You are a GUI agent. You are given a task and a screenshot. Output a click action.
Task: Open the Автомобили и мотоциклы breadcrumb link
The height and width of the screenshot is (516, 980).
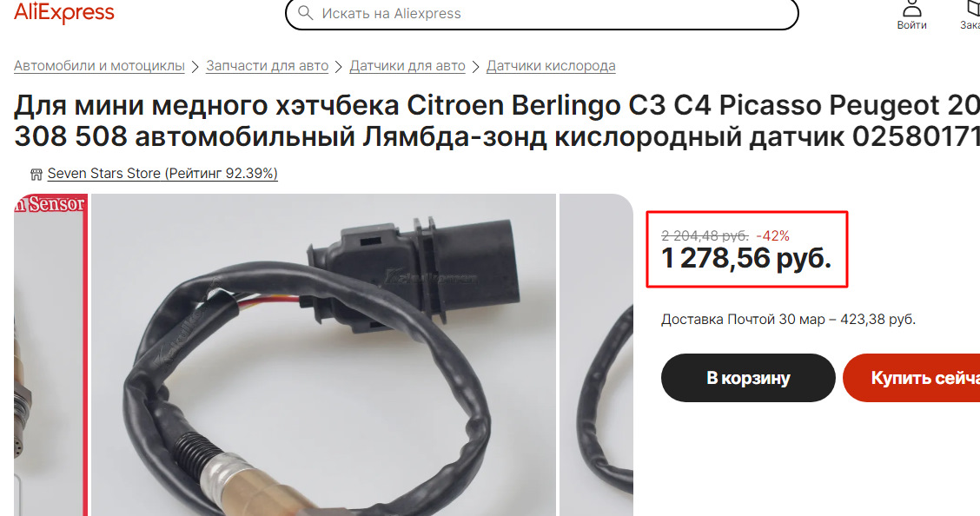[99, 66]
